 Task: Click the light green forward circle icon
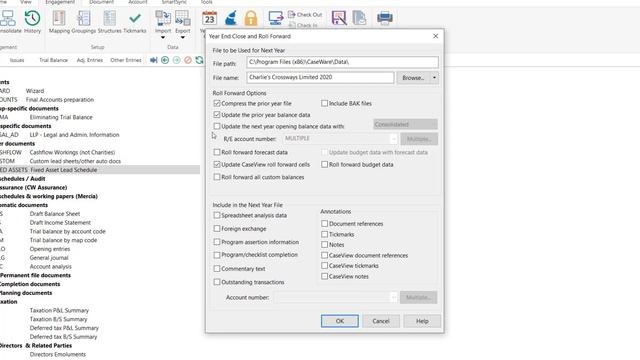pos(176,60)
